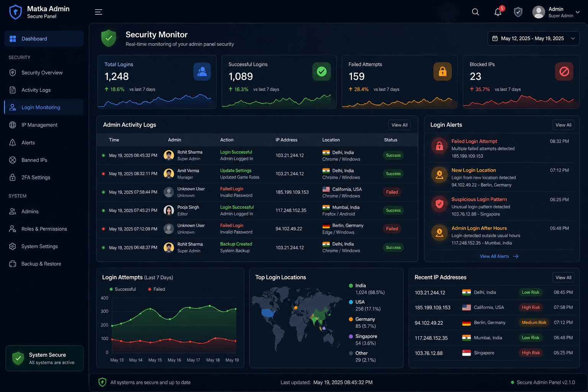Image resolution: width=588 pixels, height=392 pixels.
Task: Open notifications bell with badge
Action: pos(498,11)
